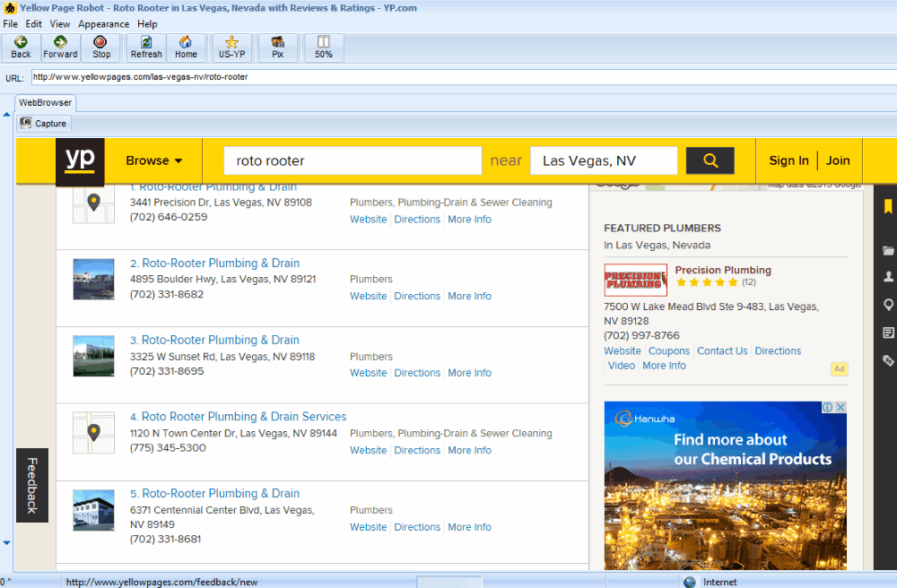Image resolution: width=897 pixels, height=588 pixels.
Task: Click the FEATURED PLUMBERS heading
Action: pos(663,228)
